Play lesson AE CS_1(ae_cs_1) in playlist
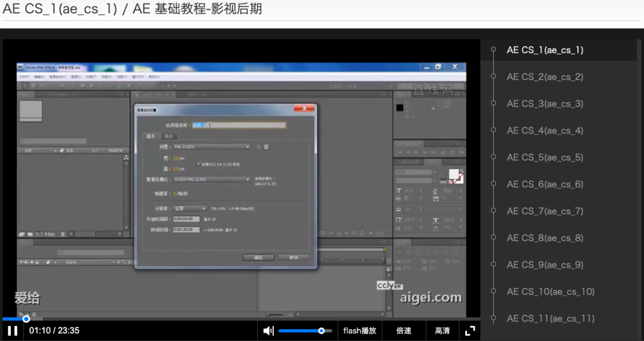 click(x=544, y=50)
